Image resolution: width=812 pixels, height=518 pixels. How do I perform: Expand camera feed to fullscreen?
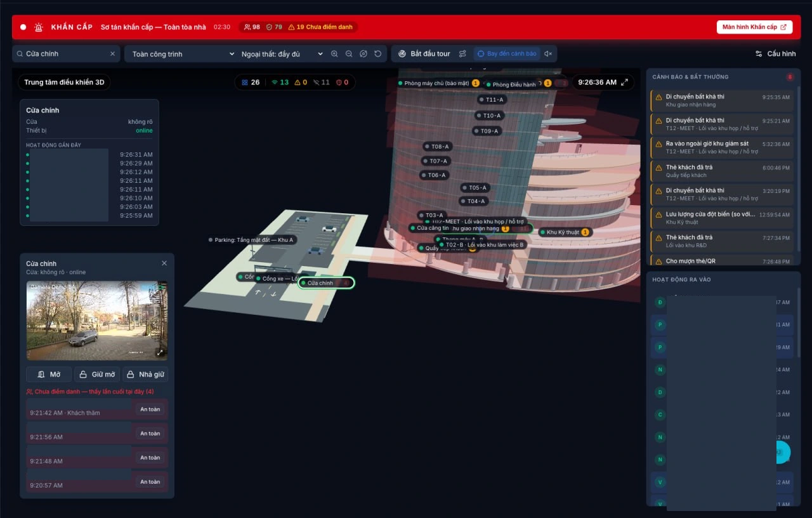point(160,352)
